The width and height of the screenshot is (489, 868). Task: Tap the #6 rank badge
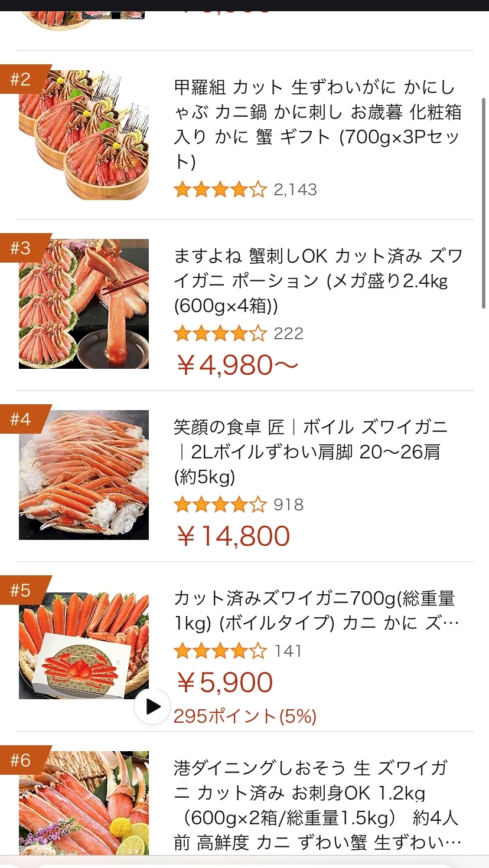[x=24, y=761]
